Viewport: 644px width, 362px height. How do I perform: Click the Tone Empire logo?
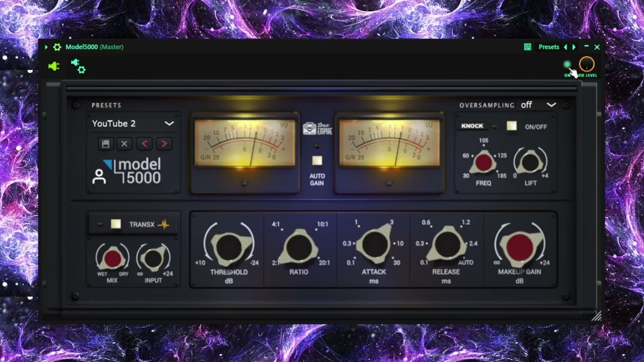[317, 129]
